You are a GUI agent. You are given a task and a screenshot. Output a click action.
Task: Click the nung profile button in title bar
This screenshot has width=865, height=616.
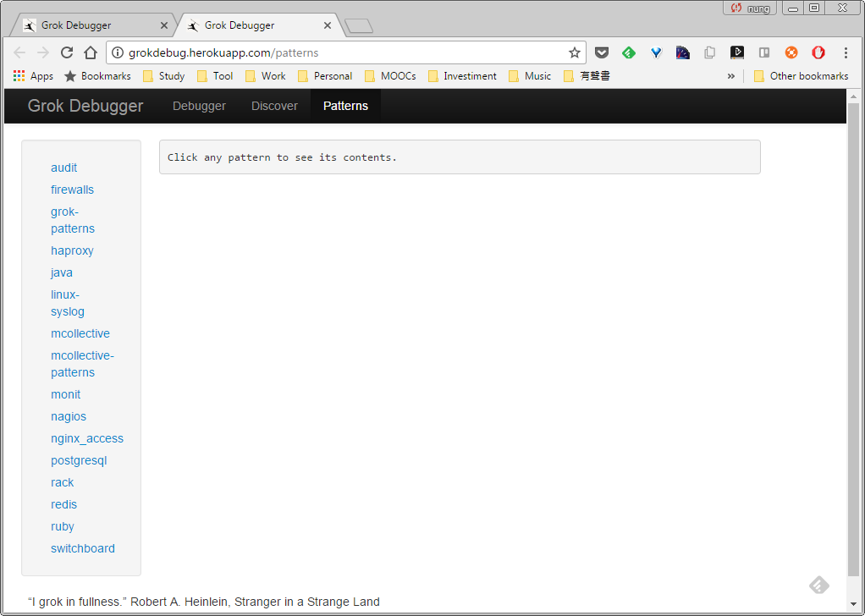pyautogui.click(x=750, y=8)
